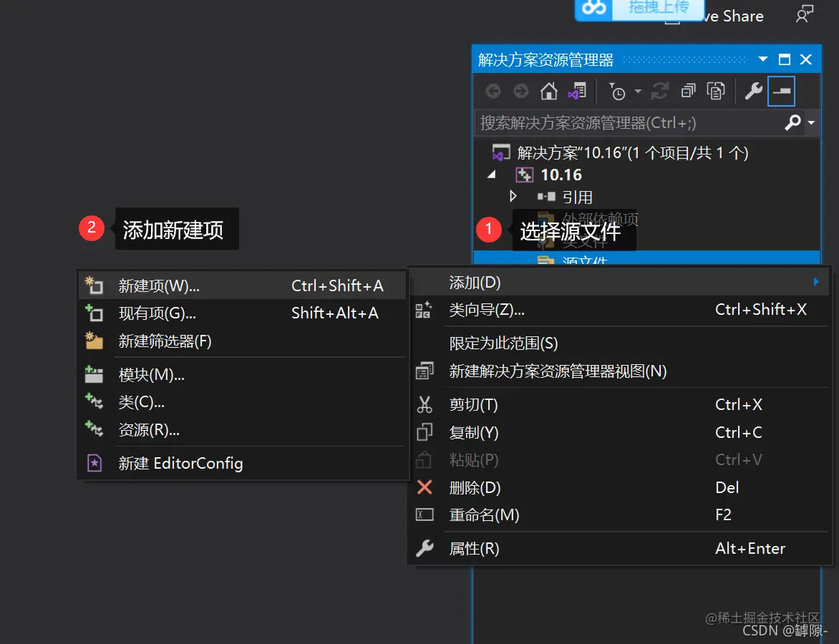This screenshot has height=644, width=839.
Task: Click the refresh/sync icon in Solution Explorer
Action: (660, 92)
